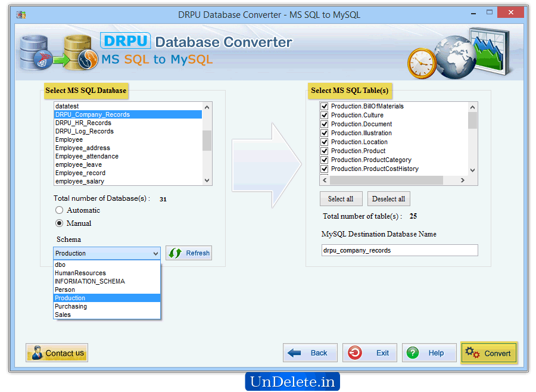Select the Manual radio button

59,223
